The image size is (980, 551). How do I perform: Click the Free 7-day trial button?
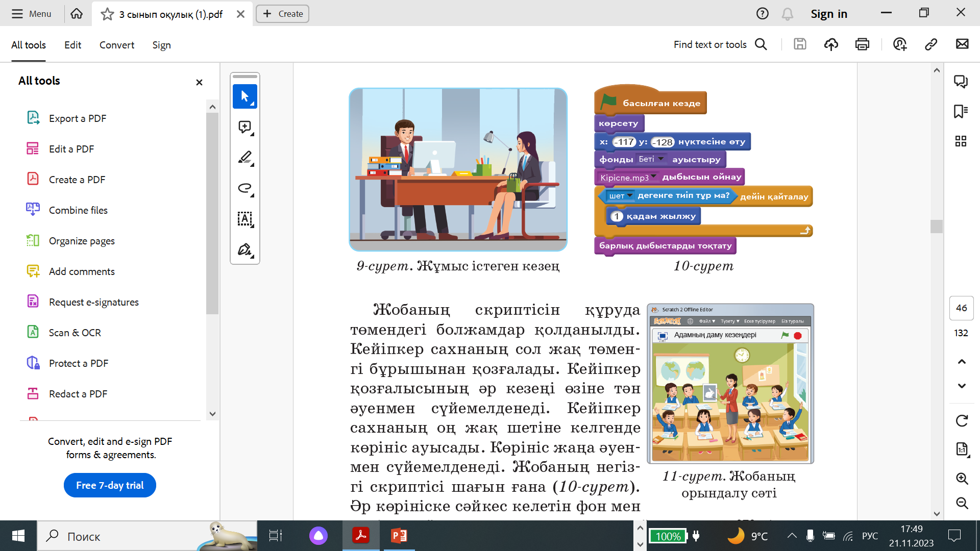pyautogui.click(x=110, y=485)
